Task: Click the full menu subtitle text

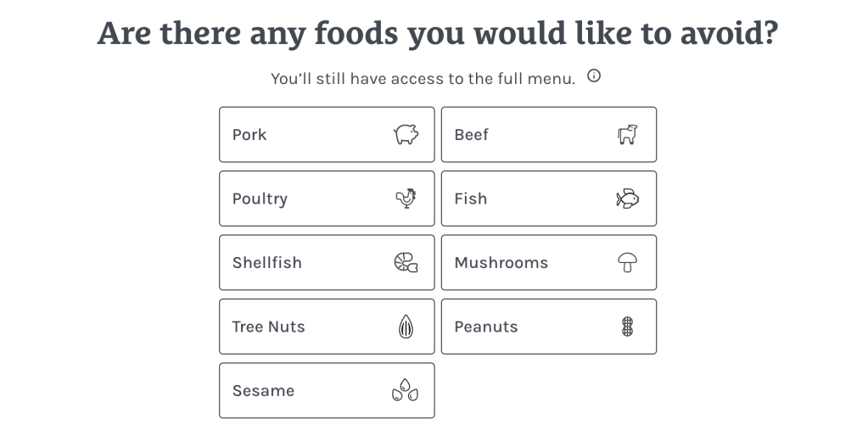Action: (x=423, y=79)
